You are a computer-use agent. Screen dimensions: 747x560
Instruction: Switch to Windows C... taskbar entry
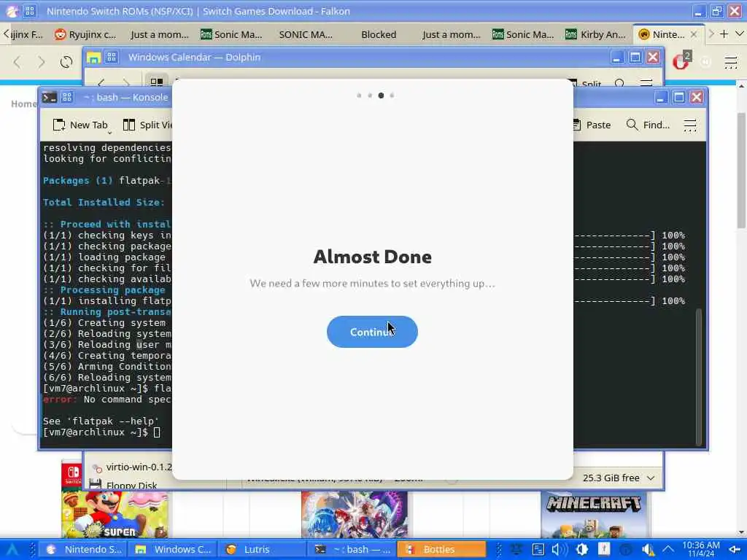[x=174, y=549]
